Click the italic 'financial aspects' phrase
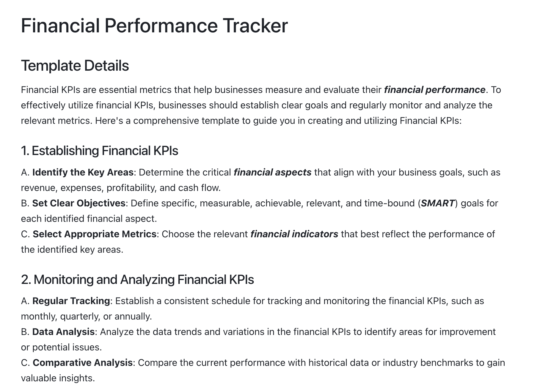Screen dimensions: 537x392 pos(273,172)
